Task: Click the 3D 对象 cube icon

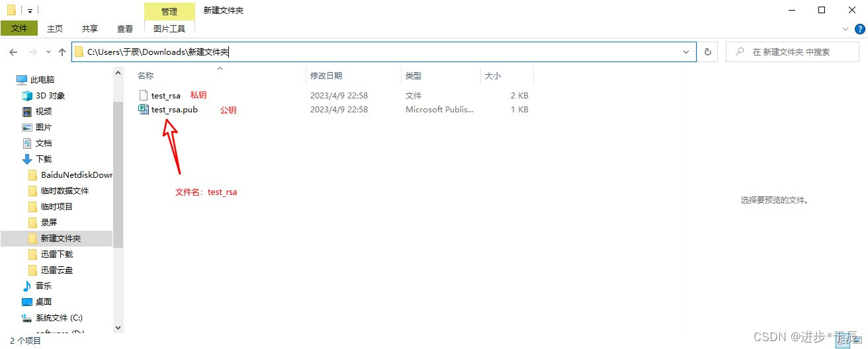Action: click(x=27, y=96)
